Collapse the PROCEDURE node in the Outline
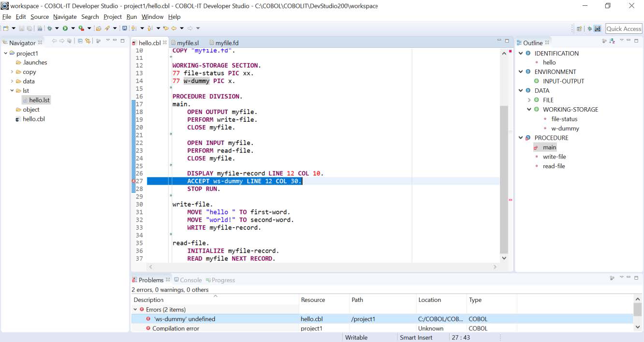This screenshot has height=342, width=644. coord(521,138)
